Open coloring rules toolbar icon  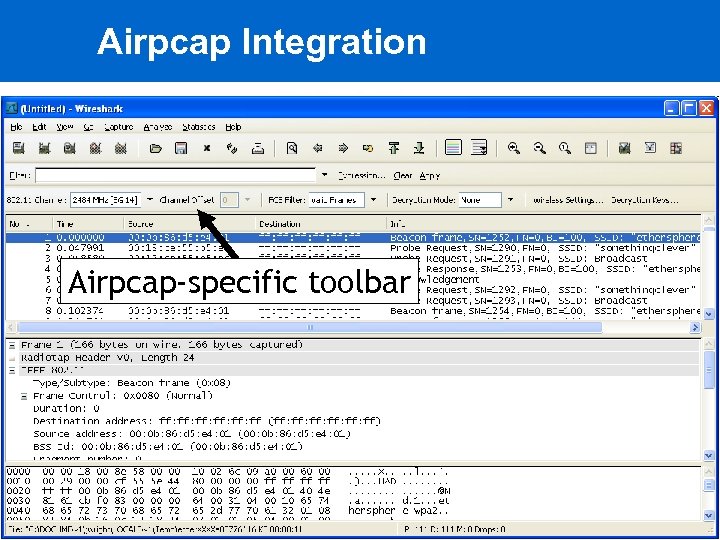[676, 148]
